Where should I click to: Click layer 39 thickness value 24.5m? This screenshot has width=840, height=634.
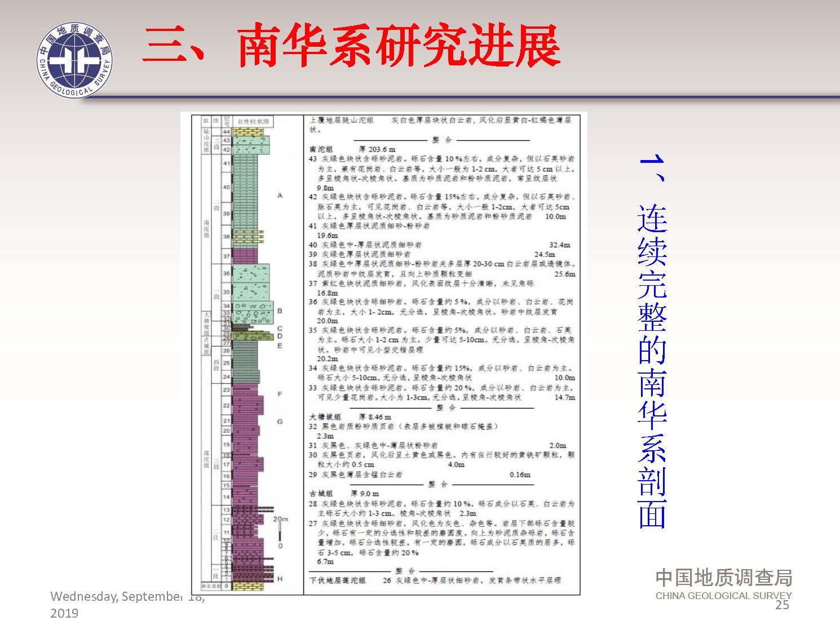(545, 254)
